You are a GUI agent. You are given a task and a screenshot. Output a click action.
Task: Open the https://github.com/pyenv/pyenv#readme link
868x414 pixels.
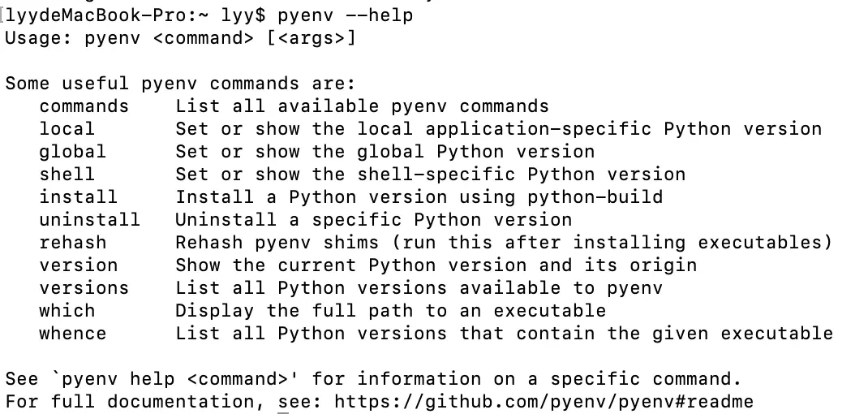tap(544, 401)
